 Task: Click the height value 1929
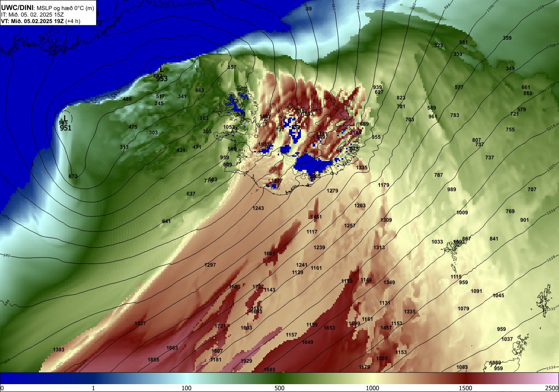click(246, 361)
